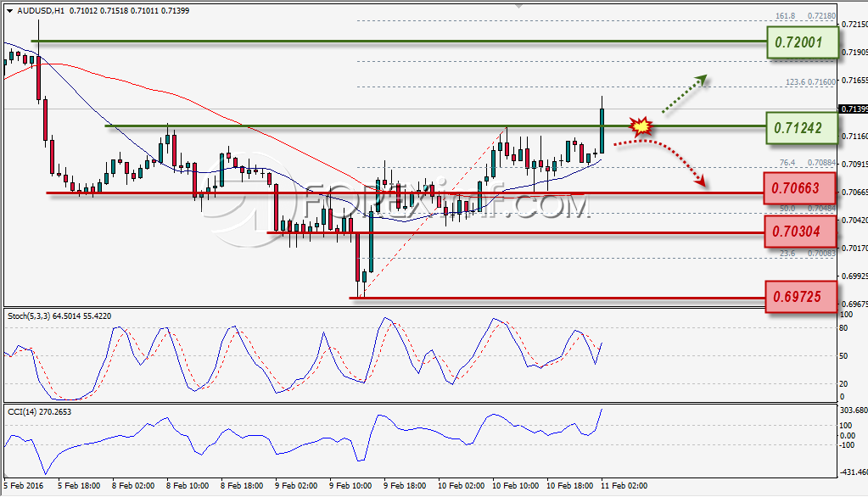868x497 pixels.
Task: Click the green dotted upward arrow
Action: (686, 93)
